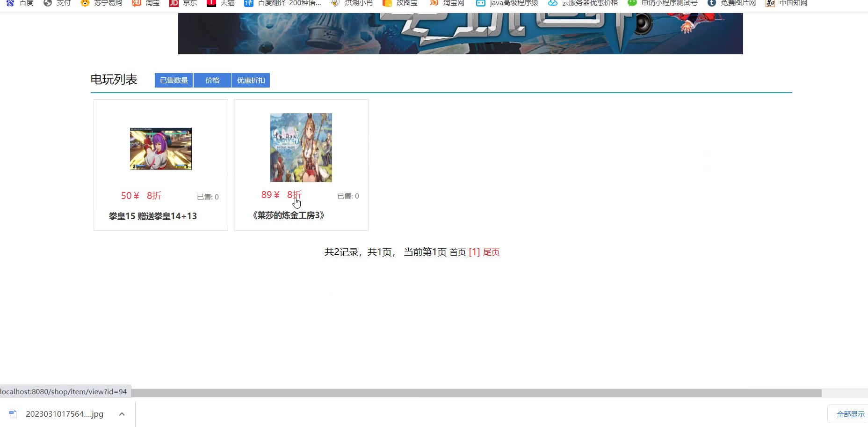This screenshot has height=427, width=868.
Task: Open the java高级程序猿 bookmark
Action: (x=507, y=3)
